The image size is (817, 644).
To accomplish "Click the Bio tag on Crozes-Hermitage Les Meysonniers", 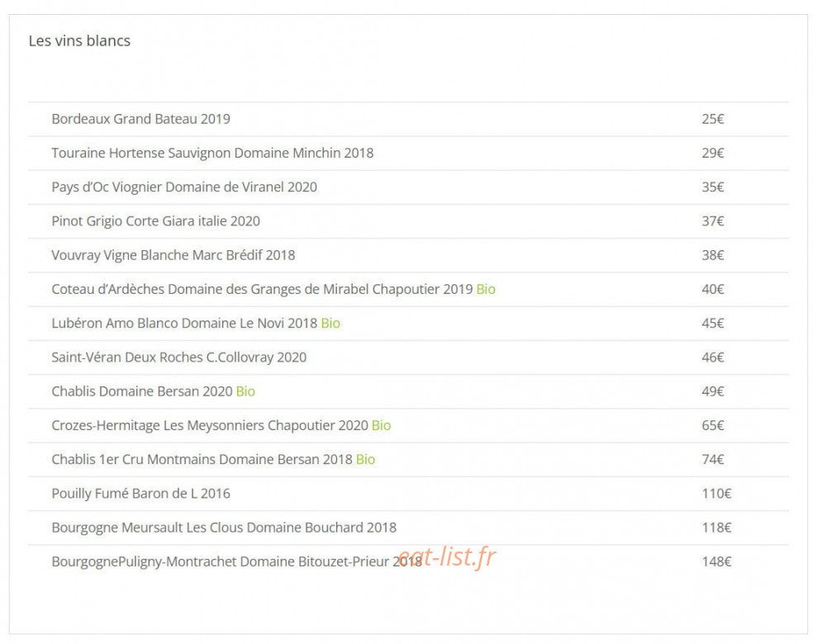I will point(381,425).
